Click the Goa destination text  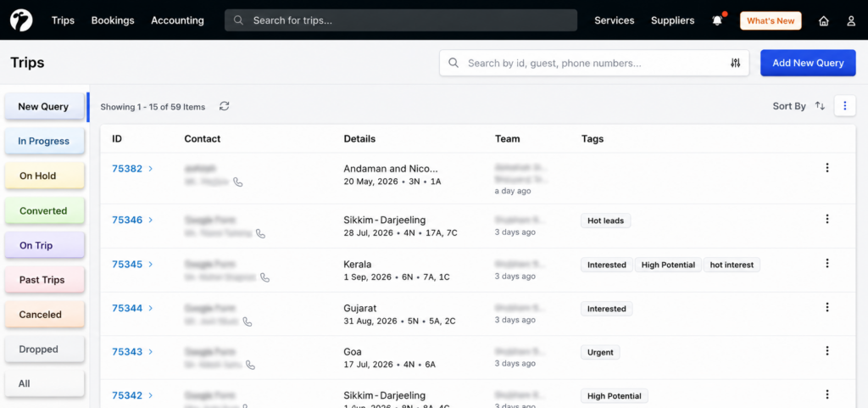pos(353,351)
